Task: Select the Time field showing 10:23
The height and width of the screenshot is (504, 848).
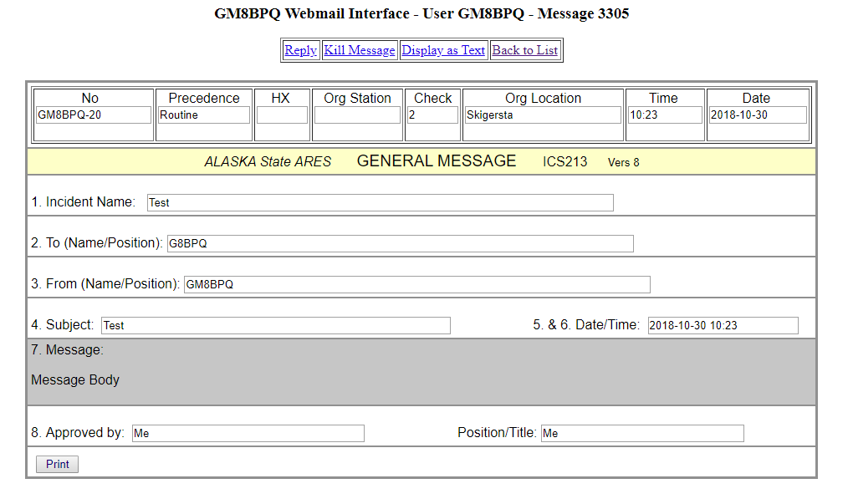Action: (664, 114)
